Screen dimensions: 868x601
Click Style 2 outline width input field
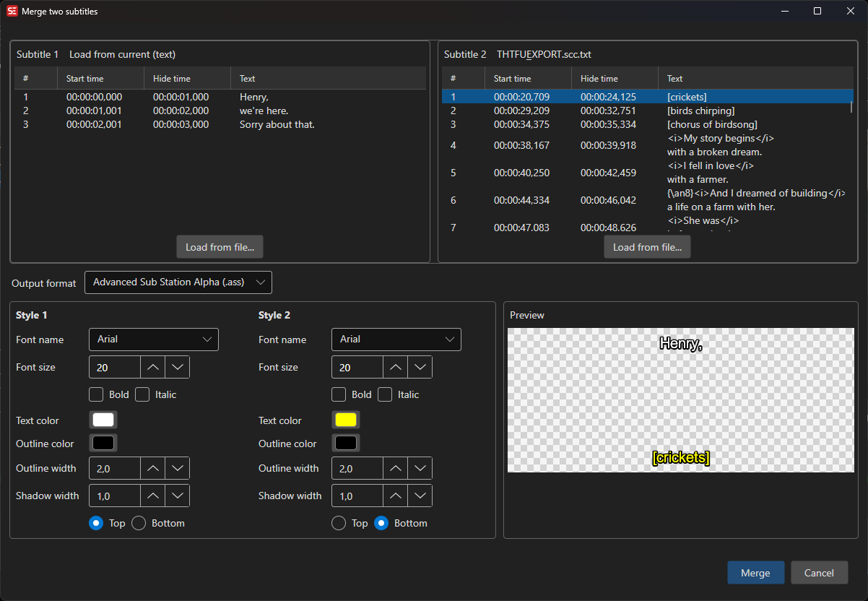click(357, 468)
